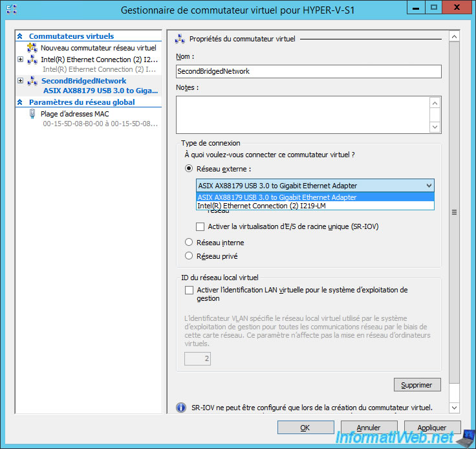
Task: Choose ASIX AX88179 adapter in the dropdown list
Action: coord(315,197)
